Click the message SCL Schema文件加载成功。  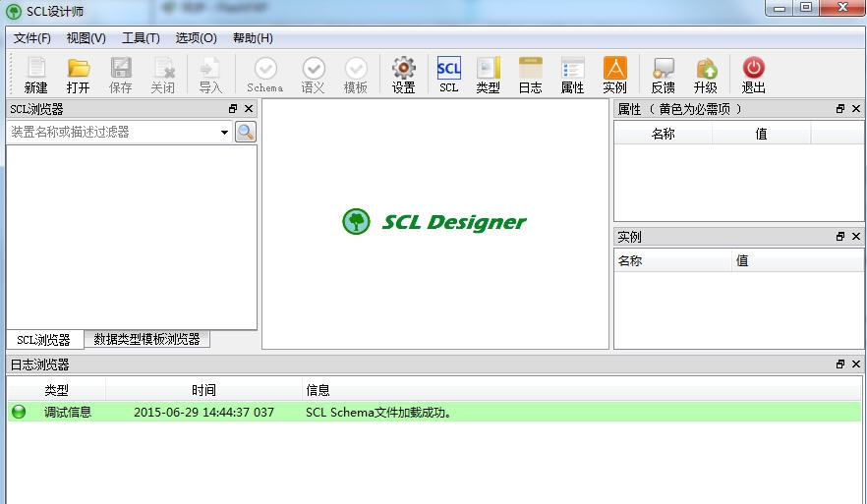(x=378, y=413)
